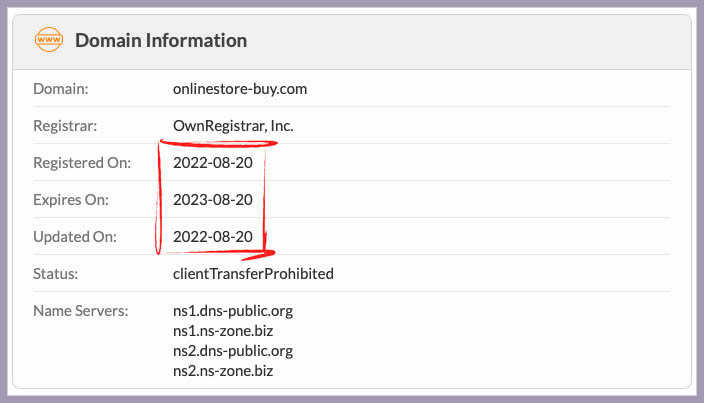
Task: Click name server ns2.ns-zone.biz
Action: click(223, 370)
